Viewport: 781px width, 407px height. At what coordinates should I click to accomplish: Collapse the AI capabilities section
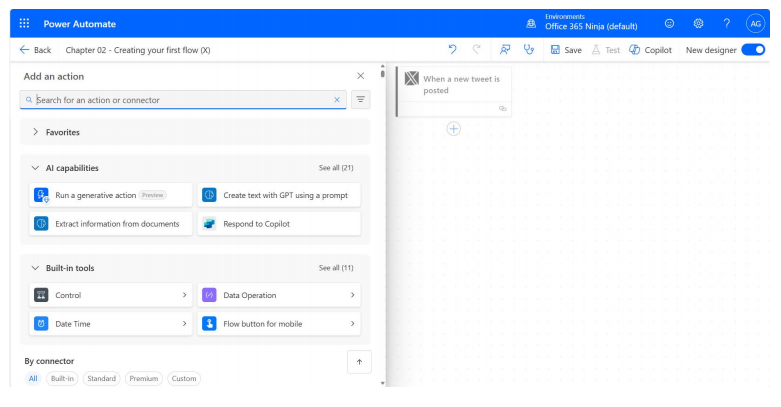(35, 168)
